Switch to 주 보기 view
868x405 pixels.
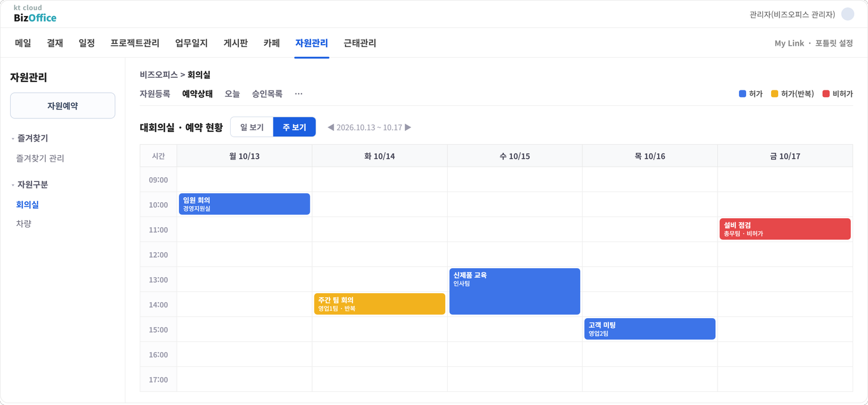(x=294, y=127)
